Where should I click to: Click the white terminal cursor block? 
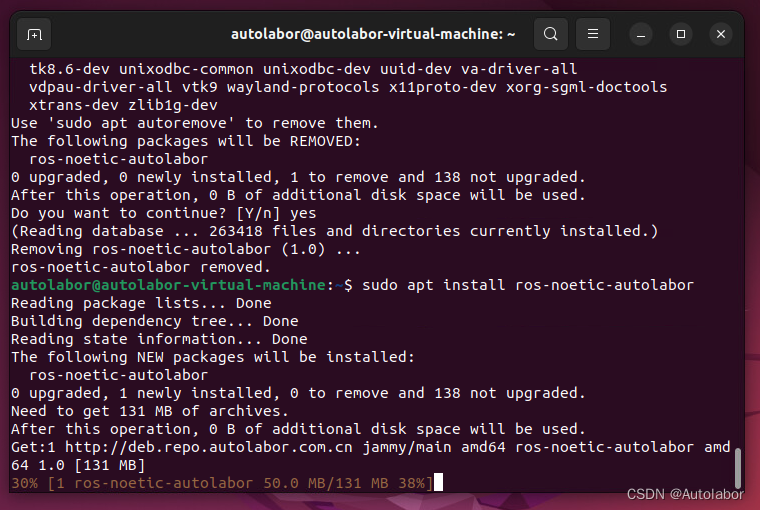(x=438, y=483)
